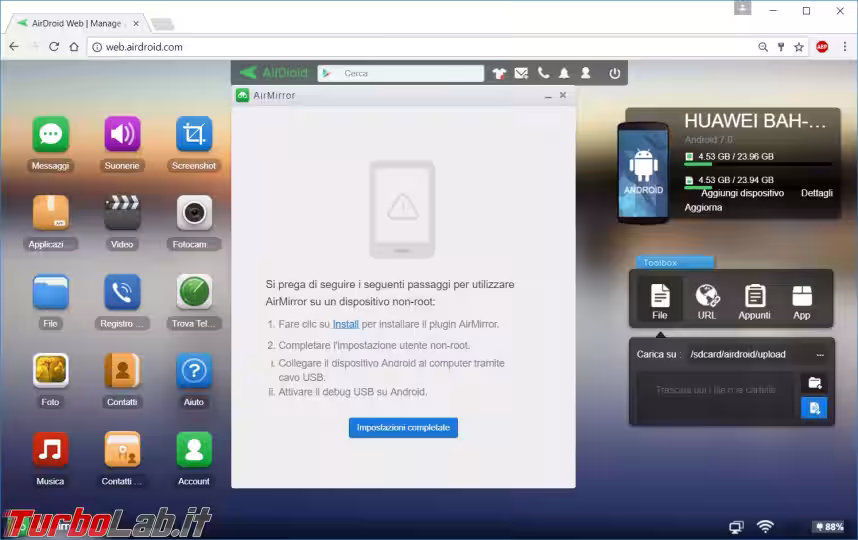Open the Contatti address book icon
Screen dimensions: 858x540
click(x=122, y=371)
